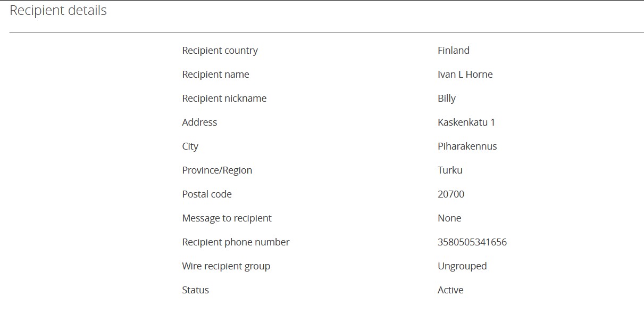Click the phone number 3580505341656
Image resolution: width=644 pixels, height=312 pixels.
[472, 242]
